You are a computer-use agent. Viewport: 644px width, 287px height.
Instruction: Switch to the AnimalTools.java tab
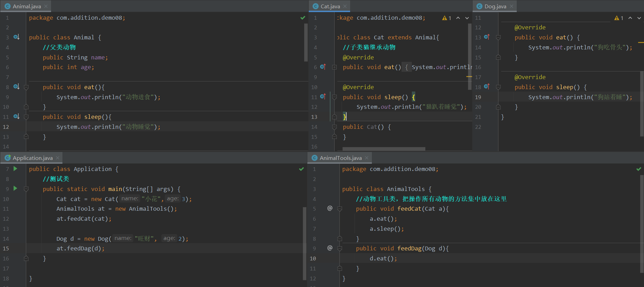[340, 158]
